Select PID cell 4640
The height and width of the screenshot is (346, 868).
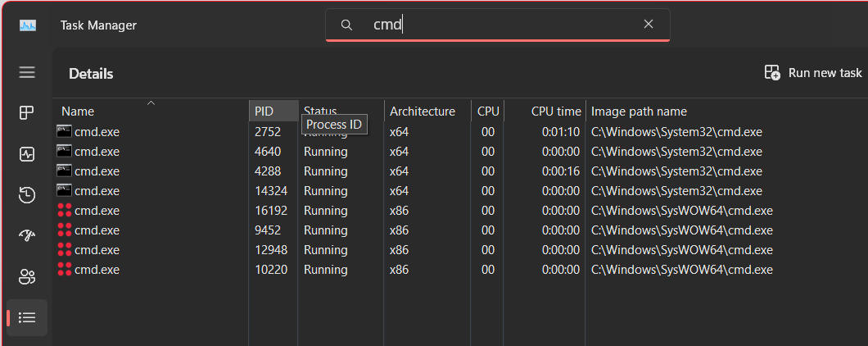point(268,152)
